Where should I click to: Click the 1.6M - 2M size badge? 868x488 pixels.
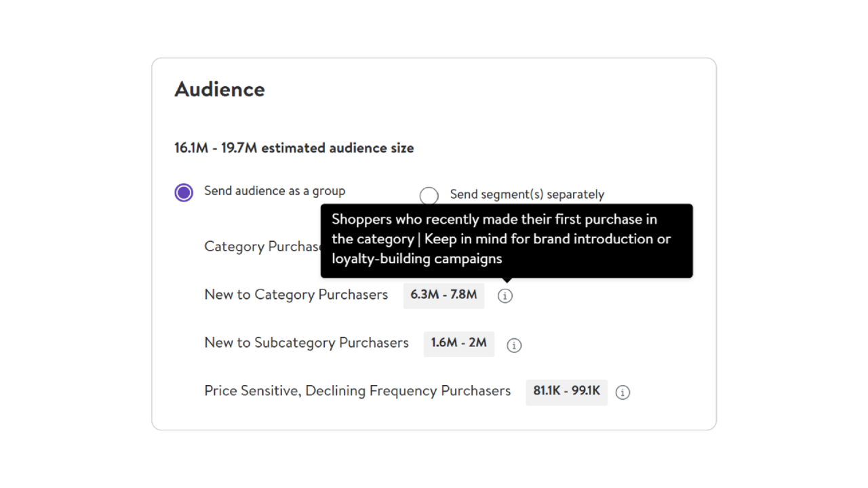point(459,344)
